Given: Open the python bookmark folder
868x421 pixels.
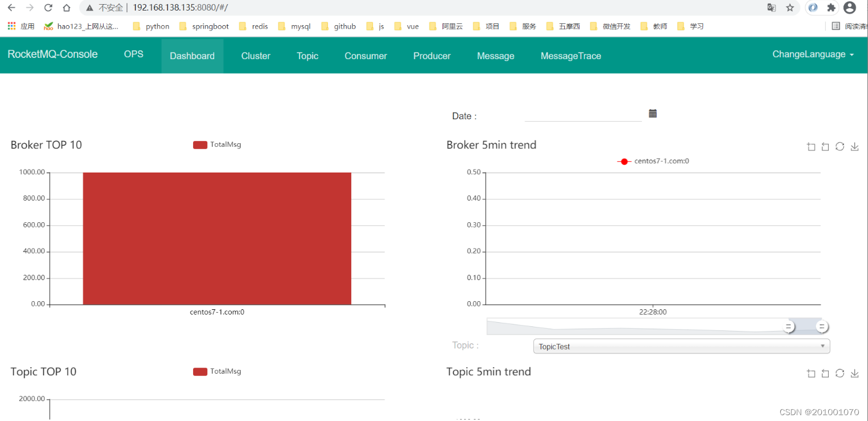Looking at the screenshot, I should pos(152,26).
